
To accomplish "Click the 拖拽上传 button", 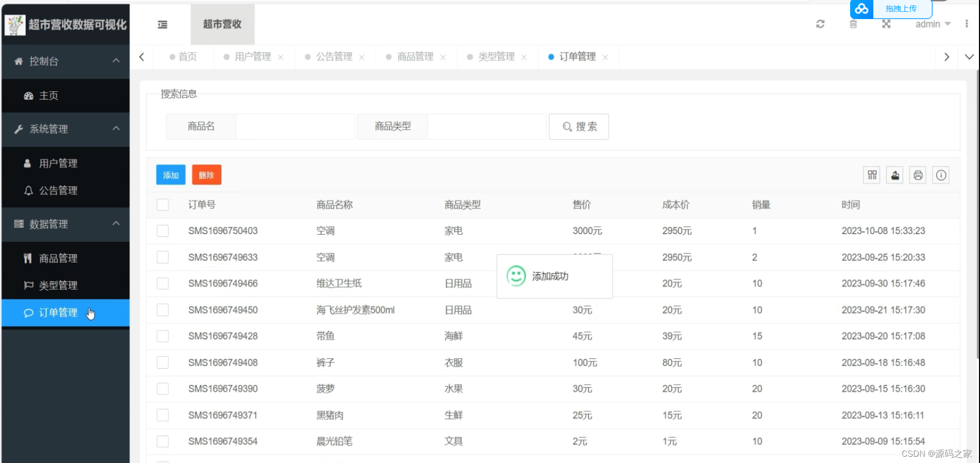I will point(901,9).
